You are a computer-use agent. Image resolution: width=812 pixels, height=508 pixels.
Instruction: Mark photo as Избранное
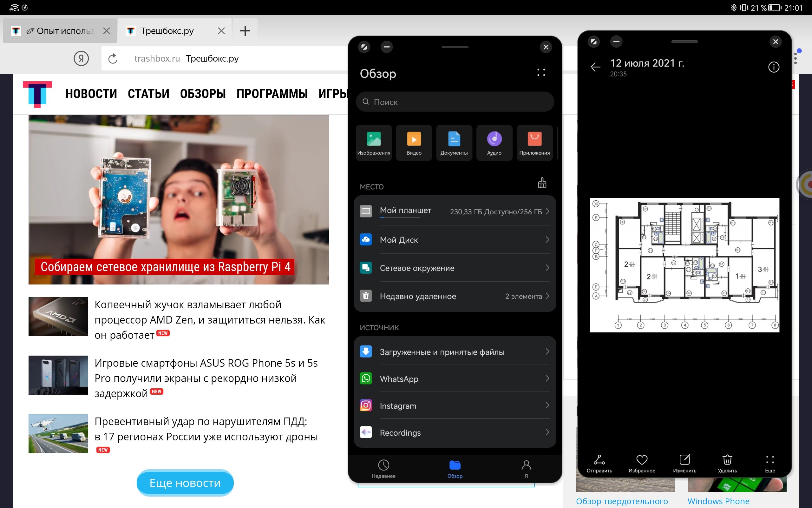point(642,463)
